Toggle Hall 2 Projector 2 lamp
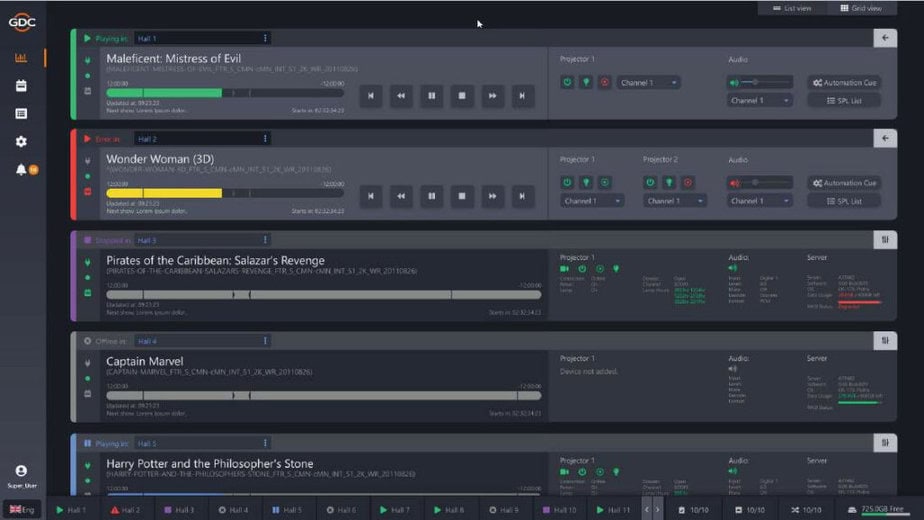The image size is (924, 520). pyautogui.click(x=669, y=183)
